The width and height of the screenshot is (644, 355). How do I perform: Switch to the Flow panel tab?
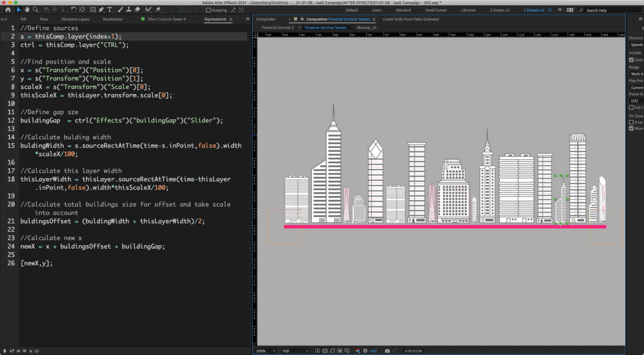pos(44,19)
